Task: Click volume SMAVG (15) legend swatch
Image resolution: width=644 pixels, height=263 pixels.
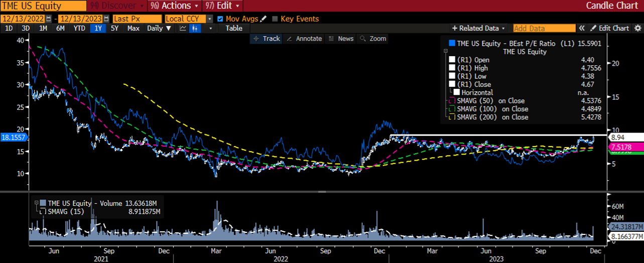Action: pos(42,212)
